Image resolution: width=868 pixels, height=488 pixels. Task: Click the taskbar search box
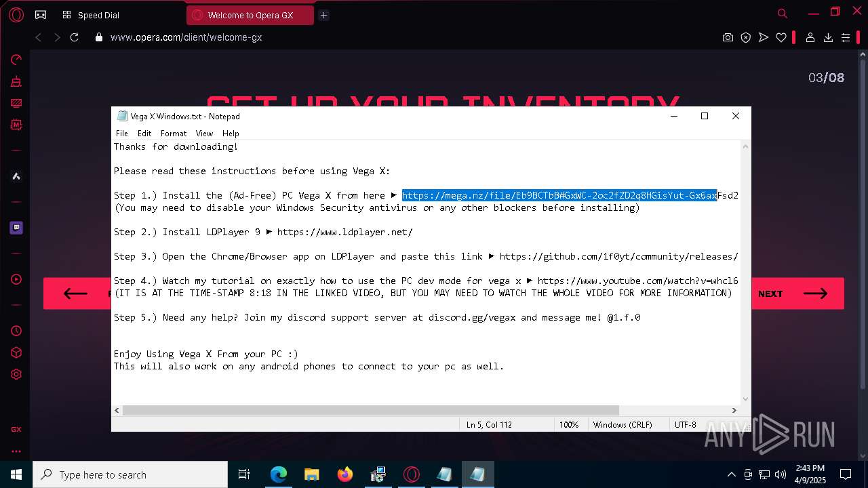130,474
